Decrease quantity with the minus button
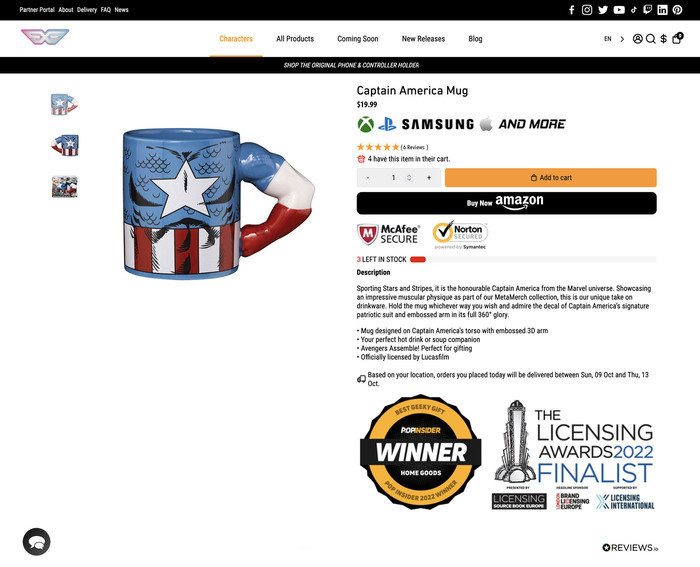This screenshot has width=700, height=567. (x=368, y=178)
